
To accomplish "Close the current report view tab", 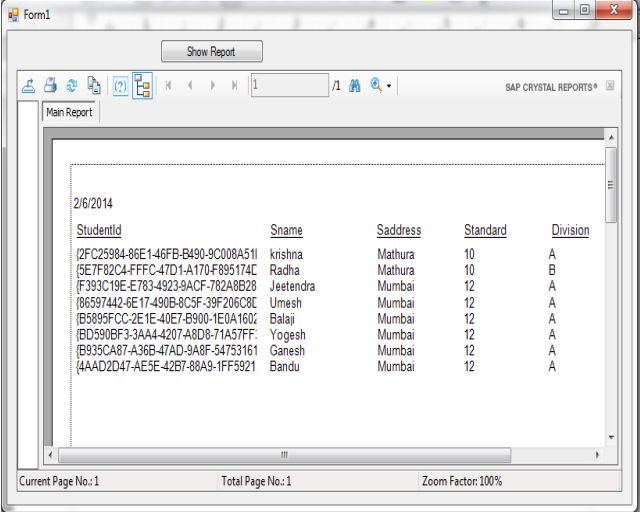I will pyautogui.click(x=610, y=87).
